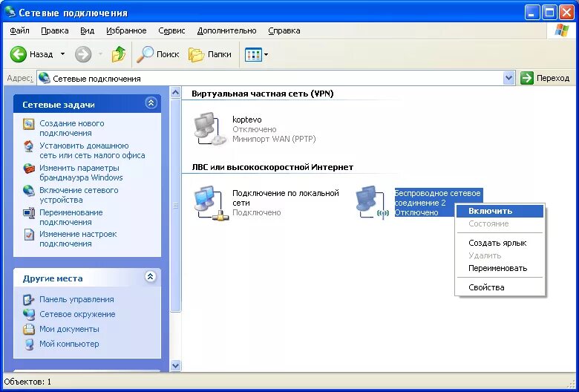Click the Панель управления icon in sidebar

point(29,300)
